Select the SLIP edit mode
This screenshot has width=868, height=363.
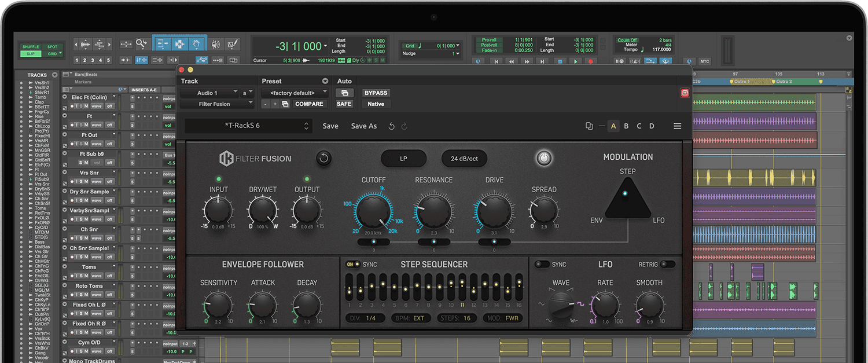pyautogui.click(x=30, y=54)
